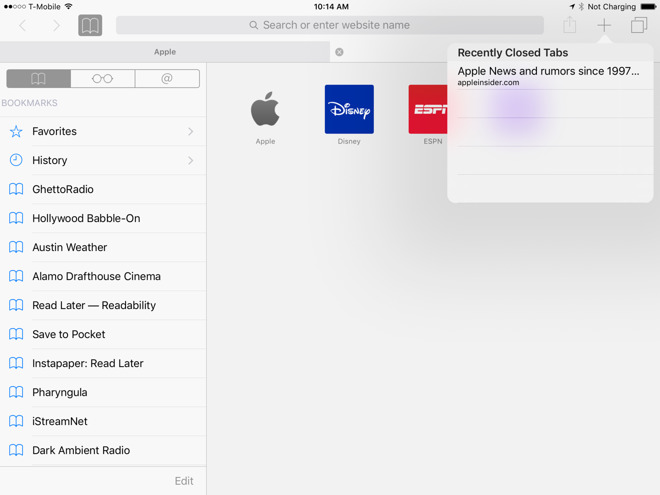The image size is (660, 495).
Task: Tap the Back navigation arrow
Action: coord(23,26)
